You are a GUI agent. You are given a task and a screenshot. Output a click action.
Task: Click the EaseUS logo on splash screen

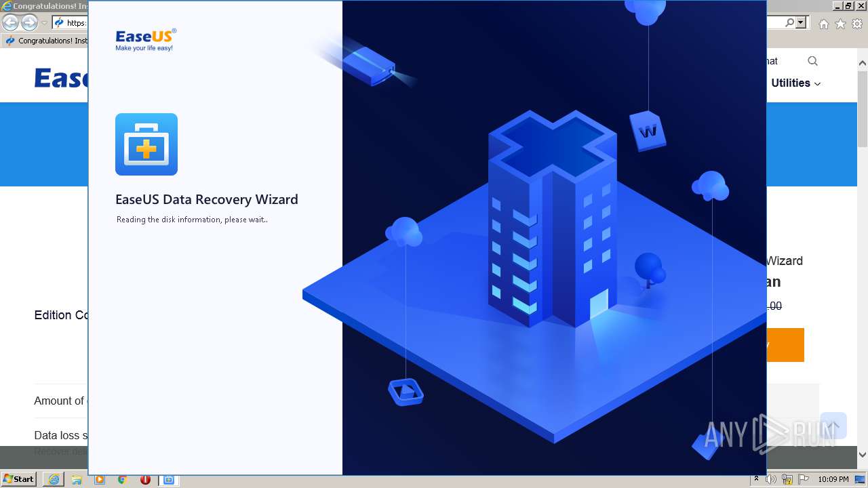pyautogui.click(x=146, y=40)
